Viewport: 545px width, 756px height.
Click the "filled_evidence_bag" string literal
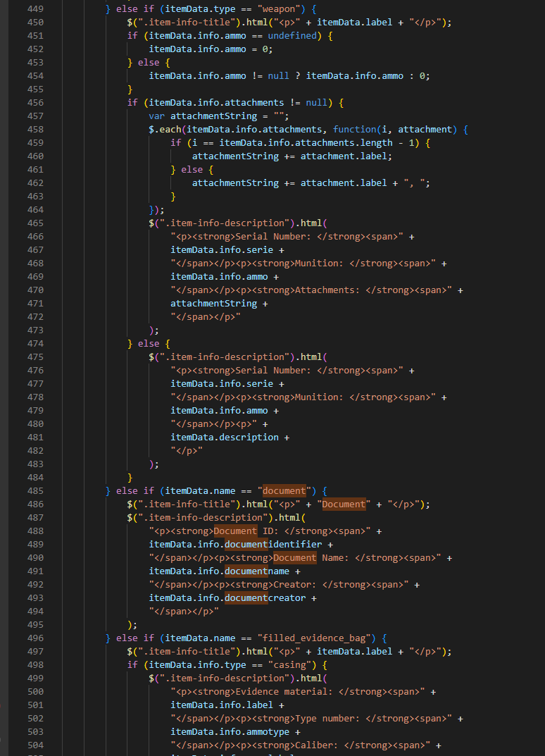click(x=317, y=638)
